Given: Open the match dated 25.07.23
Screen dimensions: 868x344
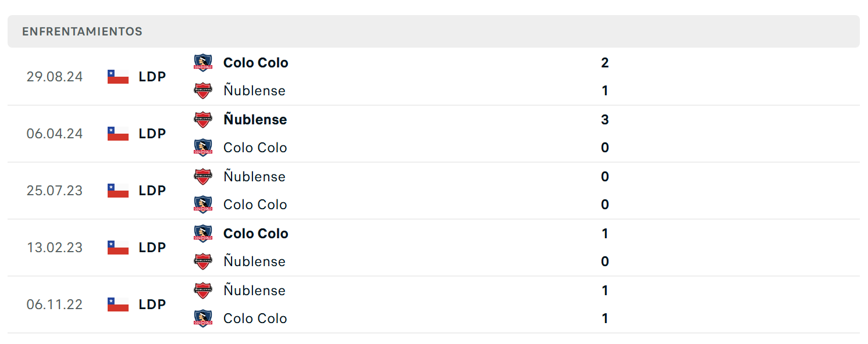Looking at the screenshot, I should pos(433,191).
